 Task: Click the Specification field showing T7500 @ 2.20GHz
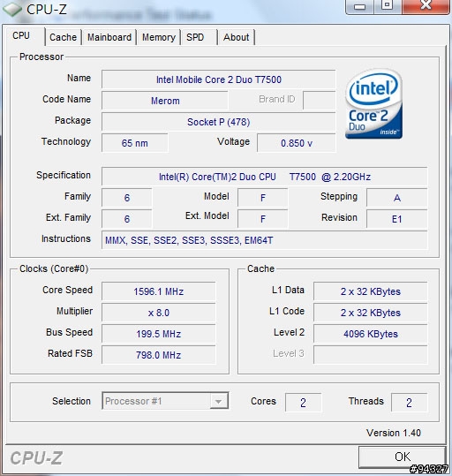pos(264,177)
